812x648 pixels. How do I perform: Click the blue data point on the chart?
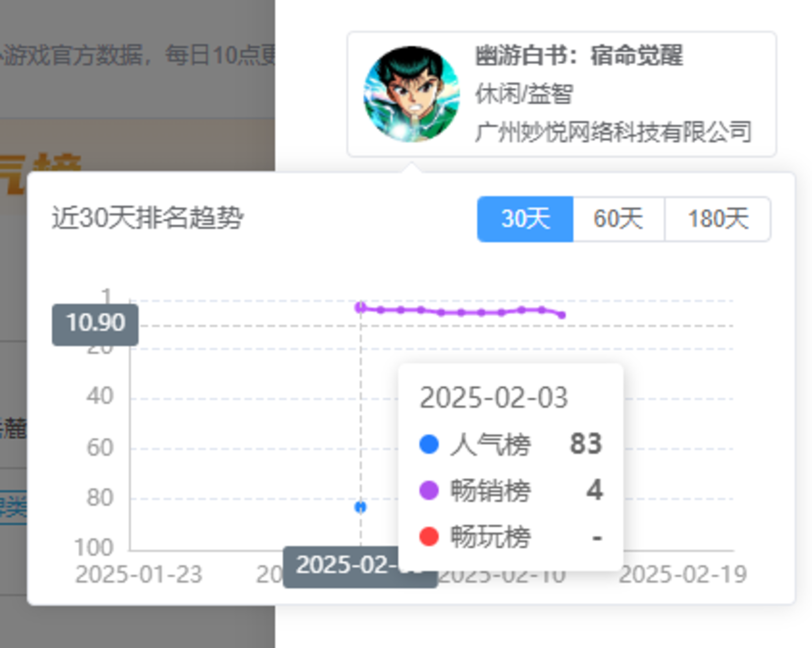[x=360, y=507]
